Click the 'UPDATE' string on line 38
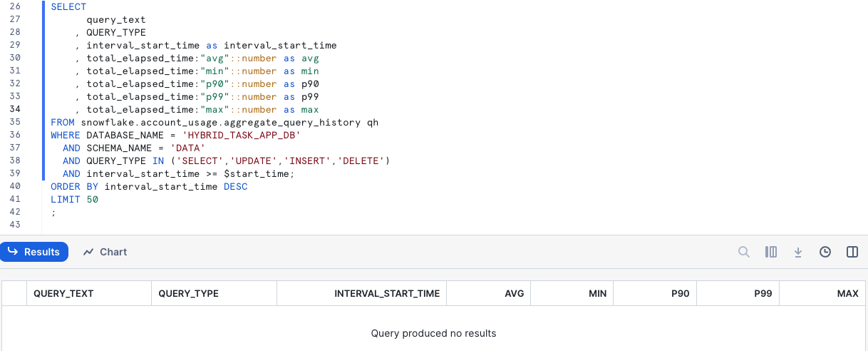The height and width of the screenshot is (351, 868). pyautogui.click(x=253, y=161)
